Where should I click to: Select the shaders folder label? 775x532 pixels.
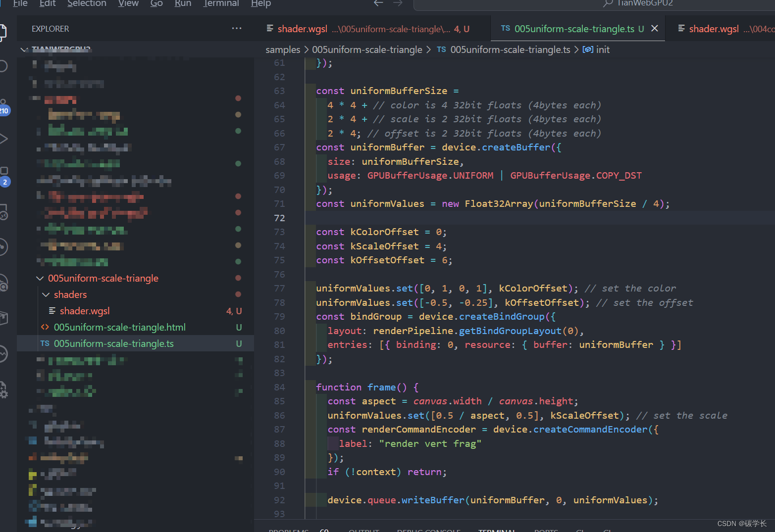tap(70, 294)
